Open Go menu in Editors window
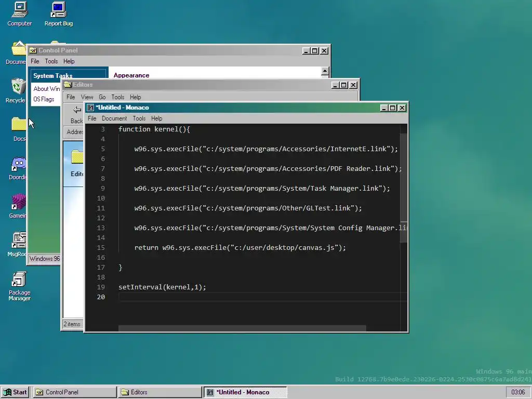Image resolution: width=532 pixels, height=399 pixels. (x=102, y=97)
